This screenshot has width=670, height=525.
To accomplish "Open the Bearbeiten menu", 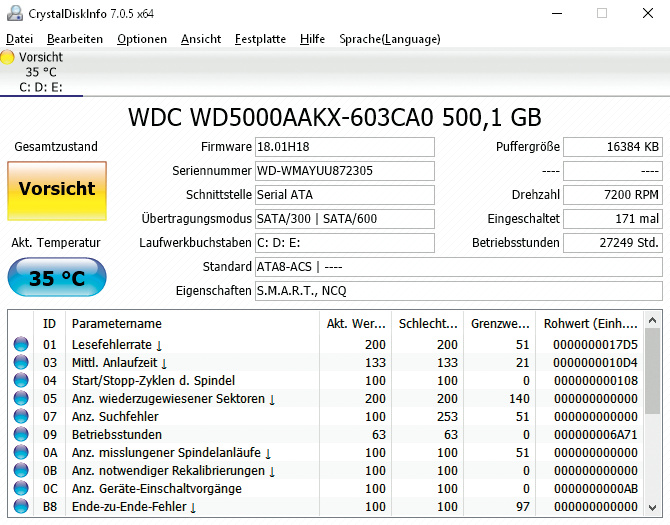I will 75,39.
